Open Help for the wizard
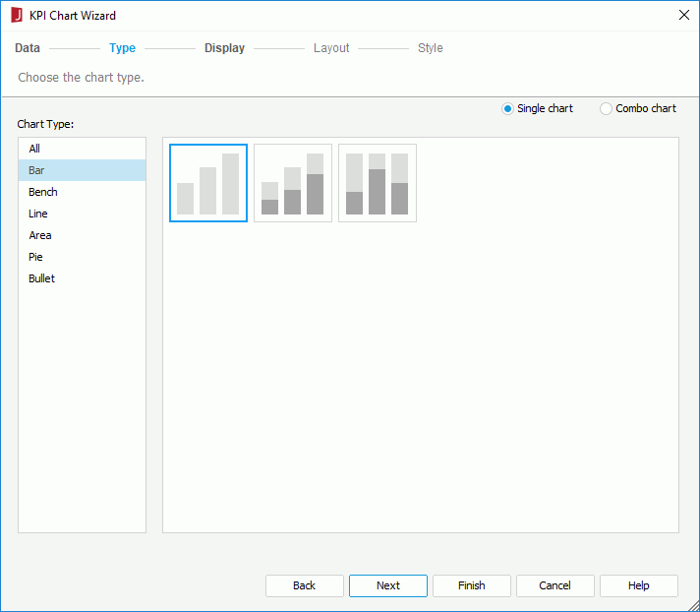This screenshot has width=700, height=612. 639,585
